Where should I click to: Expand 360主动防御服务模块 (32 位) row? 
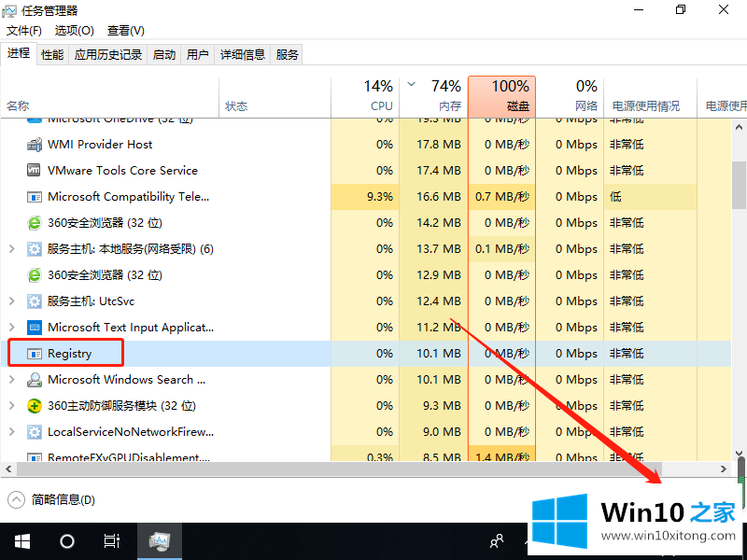(12, 406)
